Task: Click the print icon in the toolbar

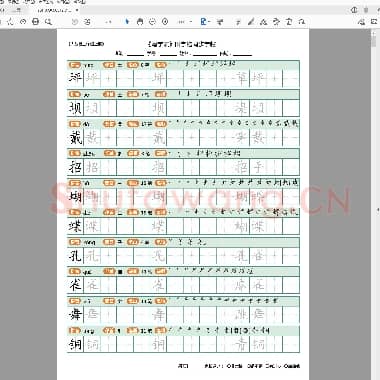Action: (x=35, y=22)
